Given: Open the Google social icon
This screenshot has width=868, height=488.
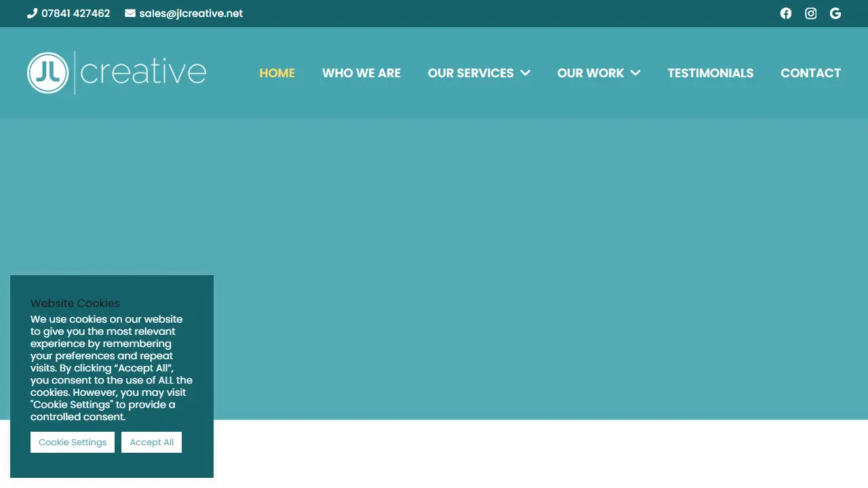Looking at the screenshot, I should click(x=835, y=14).
